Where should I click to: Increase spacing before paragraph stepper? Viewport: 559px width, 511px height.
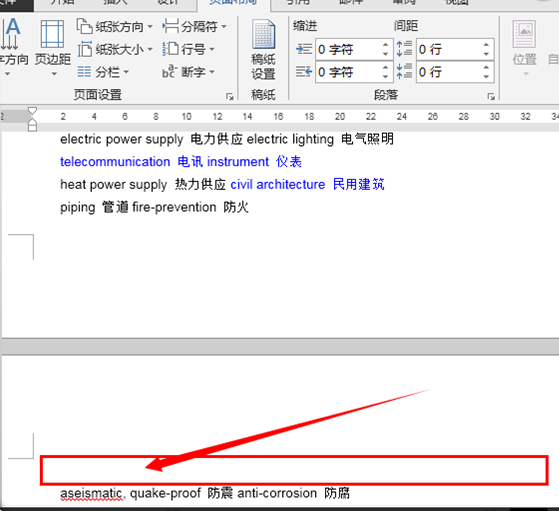[x=486, y=45]
